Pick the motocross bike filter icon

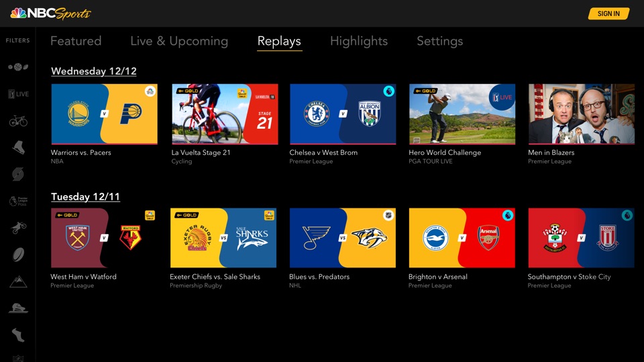[18, 228]
